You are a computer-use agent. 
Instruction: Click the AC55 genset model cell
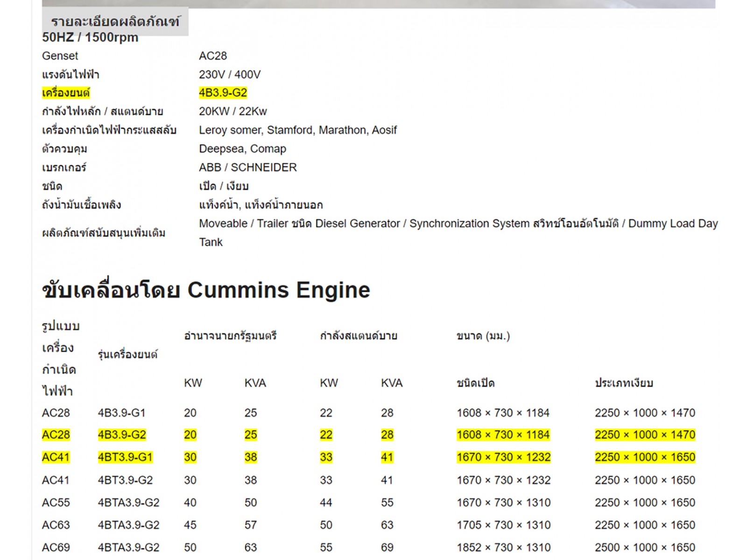click(56, 503)
